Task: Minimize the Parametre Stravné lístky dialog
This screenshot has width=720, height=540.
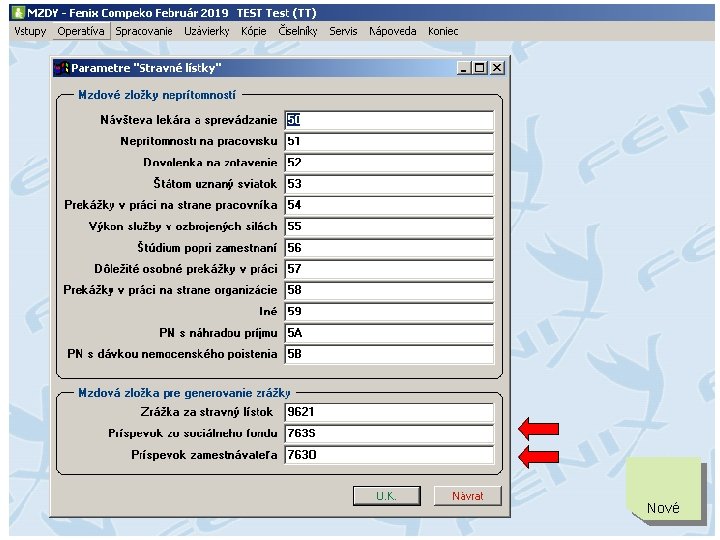Action: [x=464, y=68]
